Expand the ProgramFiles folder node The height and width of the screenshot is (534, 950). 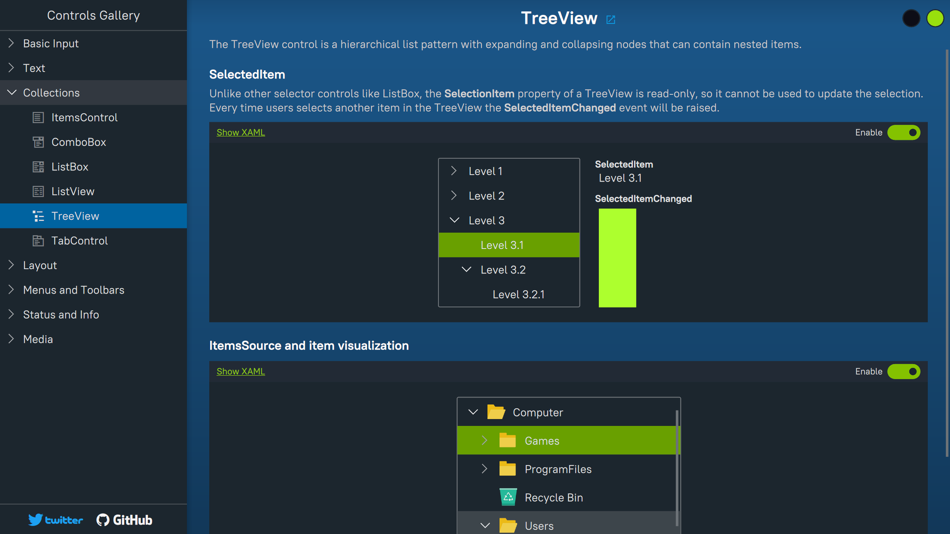click(x=485, y=469)
